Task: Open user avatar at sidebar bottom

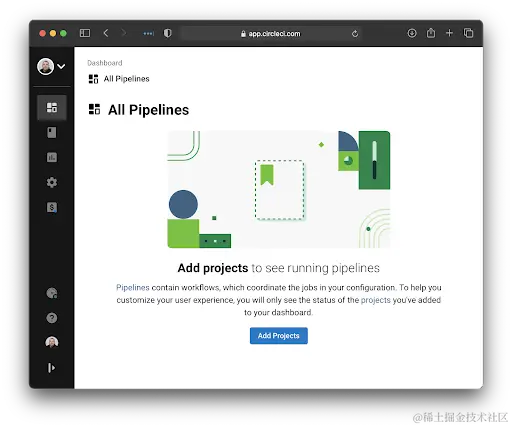Action: point(52,342)
